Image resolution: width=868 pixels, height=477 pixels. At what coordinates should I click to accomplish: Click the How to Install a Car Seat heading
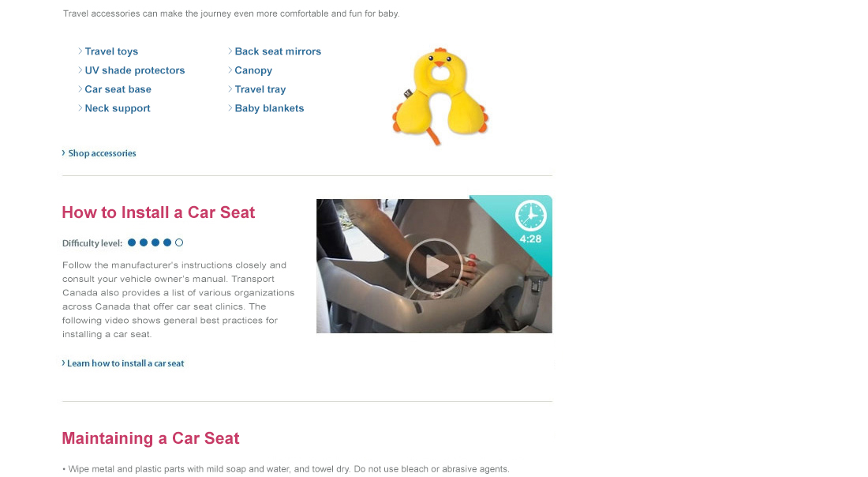(x=159, y=212)
